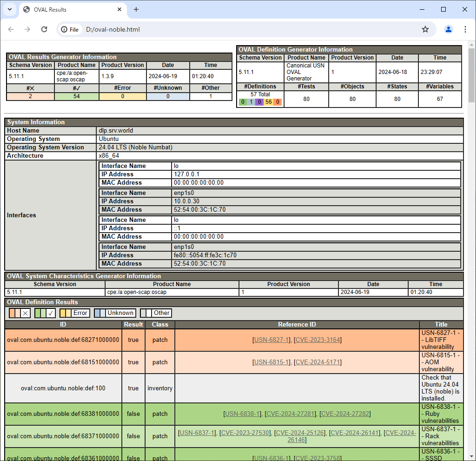Image resolution: width=476 pixels, height=461 pixels.
Task: Click the host name dlp.srv.world
Action: pyautogui.click(x=116, y=131)
